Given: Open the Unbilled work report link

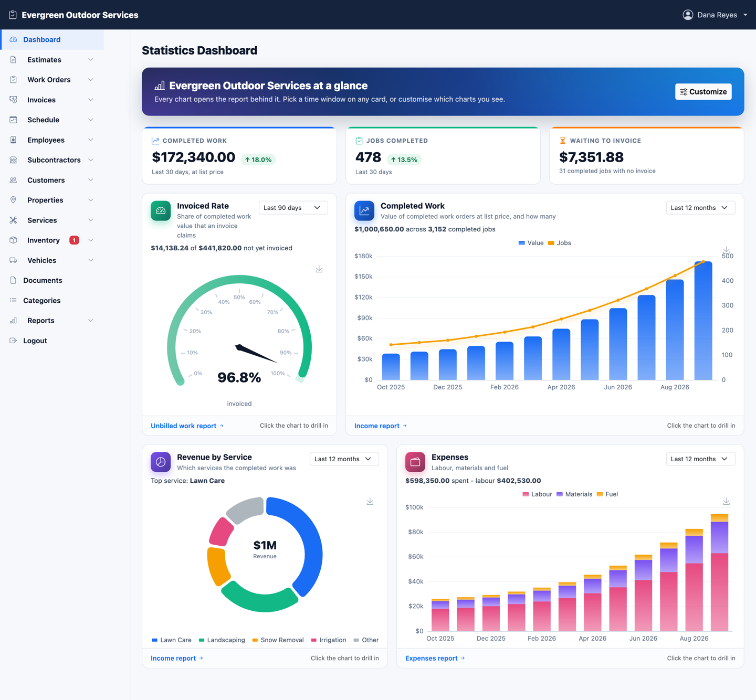Looking at the screenshot, I should pyautogui.click(x=187, y=426).
